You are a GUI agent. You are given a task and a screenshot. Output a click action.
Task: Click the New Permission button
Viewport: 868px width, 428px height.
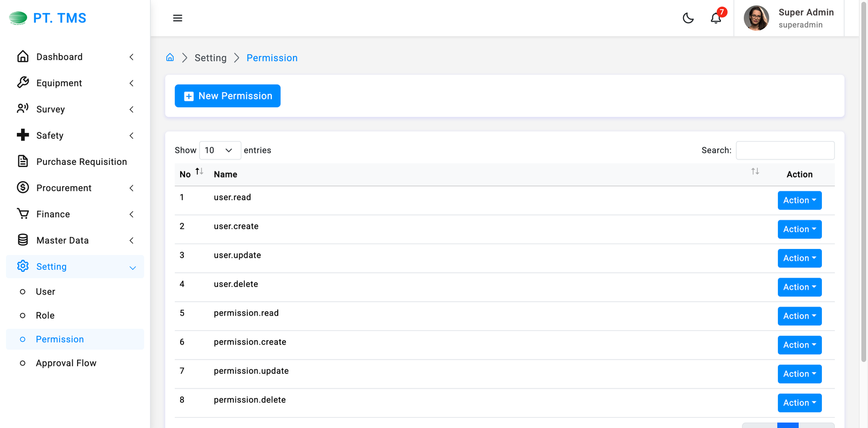227,96
